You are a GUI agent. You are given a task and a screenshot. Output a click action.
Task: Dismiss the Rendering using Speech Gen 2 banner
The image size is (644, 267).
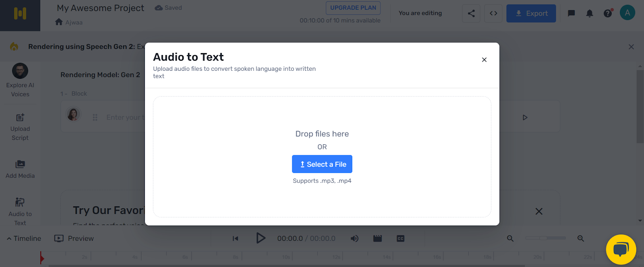tap(631, 47)
